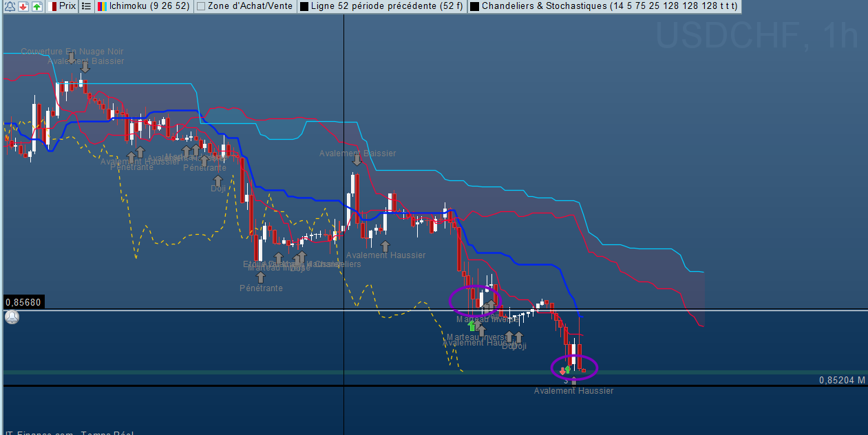868x435 pixels.
Task: Click the black swatch beside Chandeliers & Stochastiques
Action: (x=474, y=6)
